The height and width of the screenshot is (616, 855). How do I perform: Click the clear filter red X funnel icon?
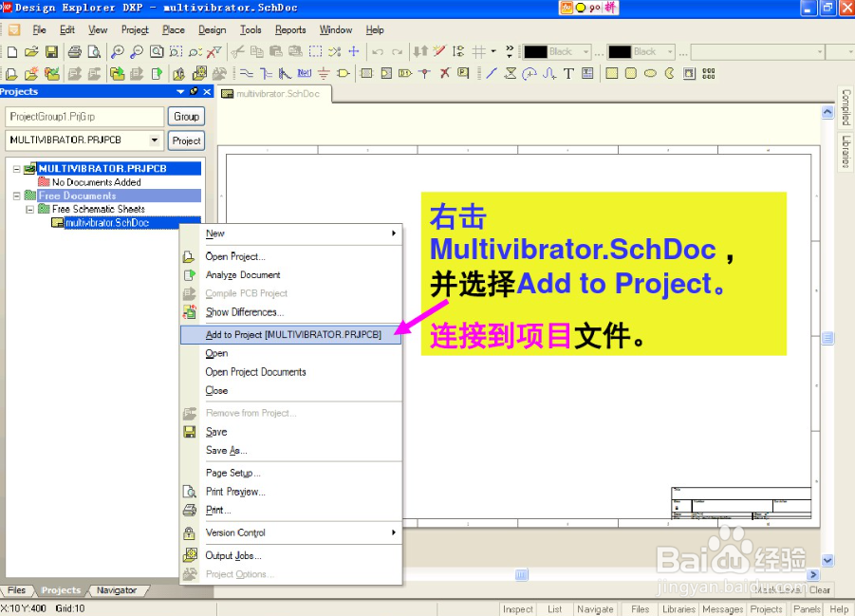pos(214,52)
